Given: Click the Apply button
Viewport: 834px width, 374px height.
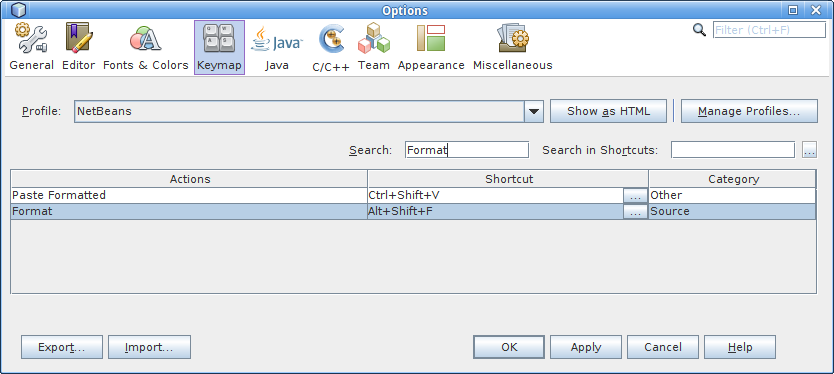Looking at the screenshot, I should pyautogui.click(x=586, y=347).
